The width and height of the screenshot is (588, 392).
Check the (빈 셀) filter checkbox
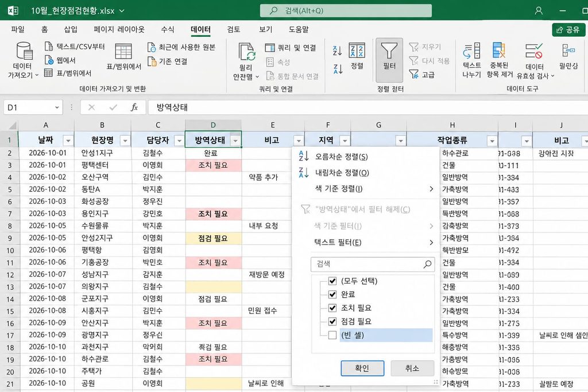tap(332, 335)
